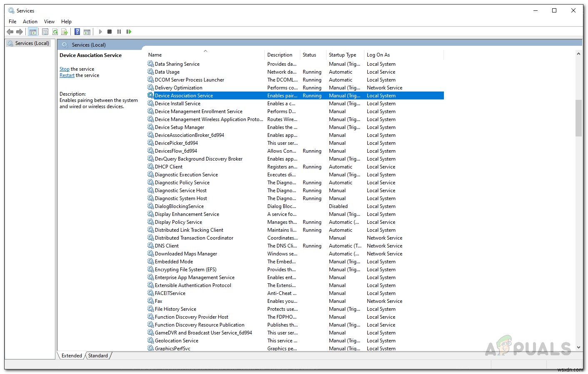This screenshot has width=588, height=374.
Task: Select Diagnostic System Host row
Action: point(295,198)
